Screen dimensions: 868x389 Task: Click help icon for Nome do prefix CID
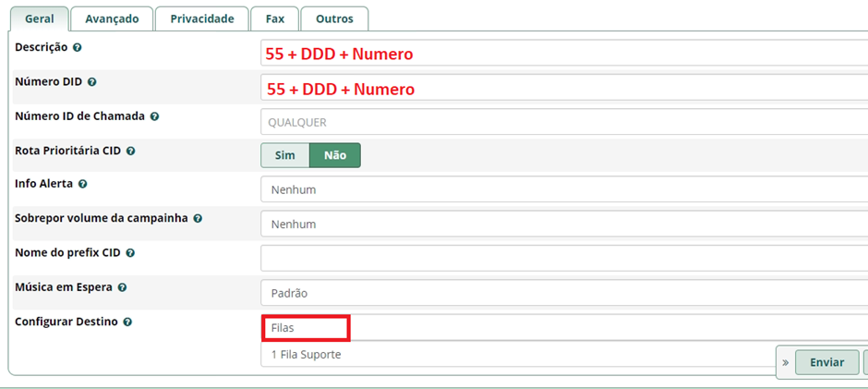(130, 252)
